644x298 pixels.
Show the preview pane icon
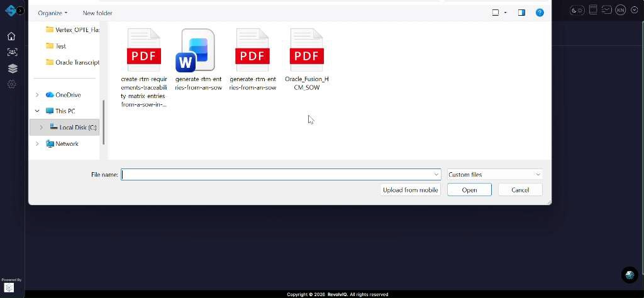(521, 13)
